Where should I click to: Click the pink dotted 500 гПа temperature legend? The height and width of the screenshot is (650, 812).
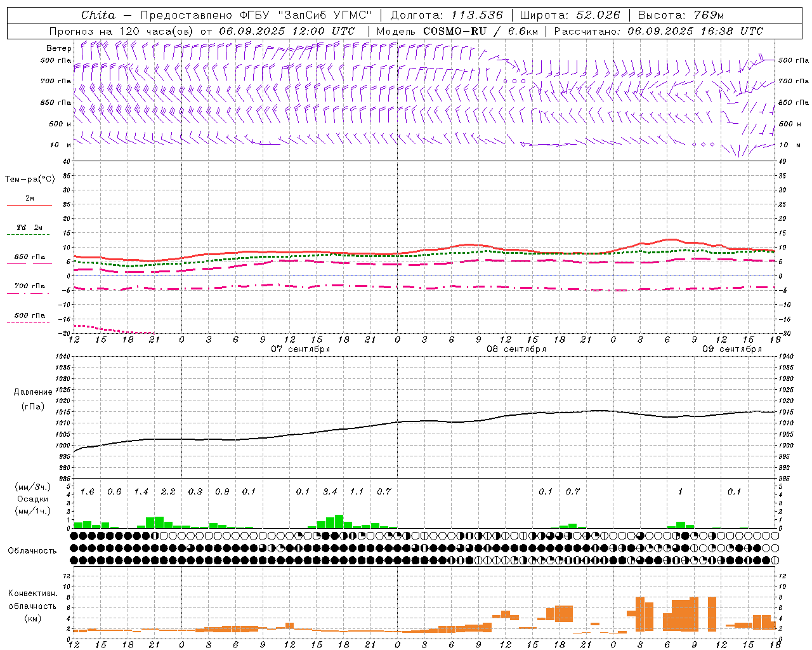[30, 318]
